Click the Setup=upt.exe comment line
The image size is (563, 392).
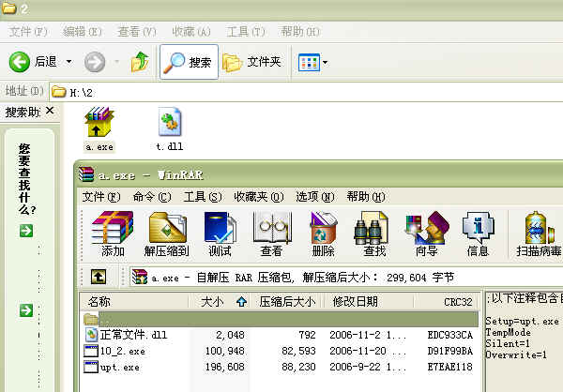click(x=522, y=321)
